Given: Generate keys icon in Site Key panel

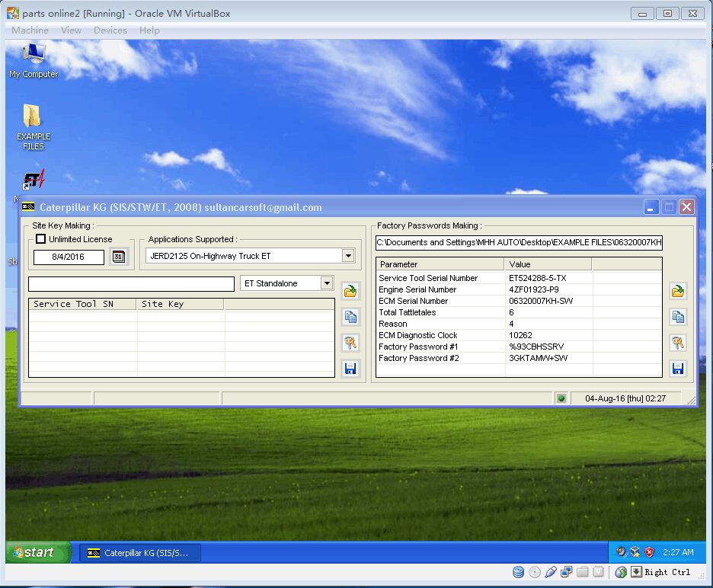Looking at the screenshot, I should pyautogui.click(x=350, y=343).
